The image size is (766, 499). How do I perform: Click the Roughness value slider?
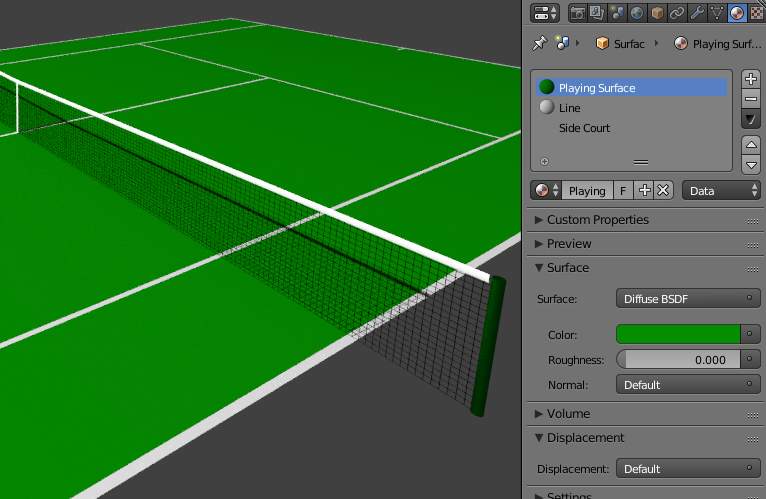click(x=678, y=360)
